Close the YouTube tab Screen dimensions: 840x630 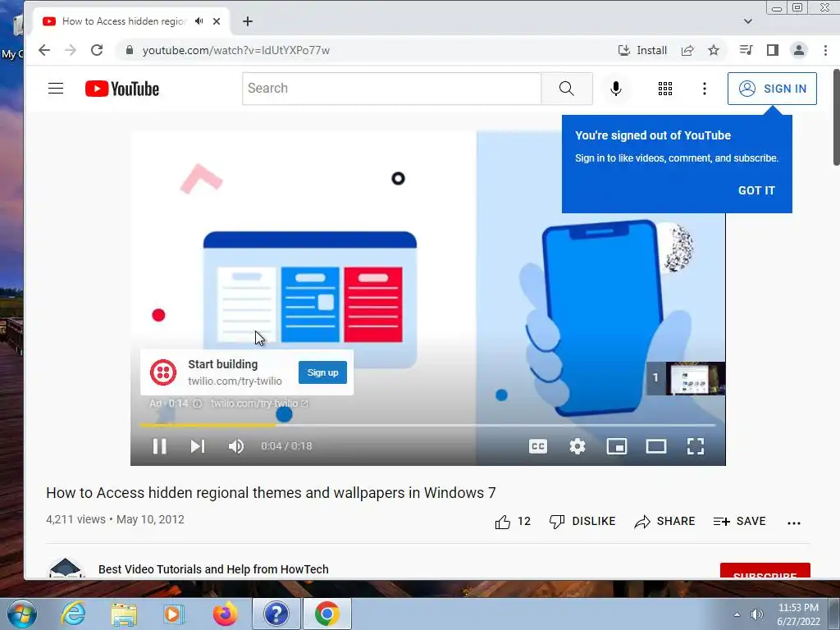click(217, 21)
